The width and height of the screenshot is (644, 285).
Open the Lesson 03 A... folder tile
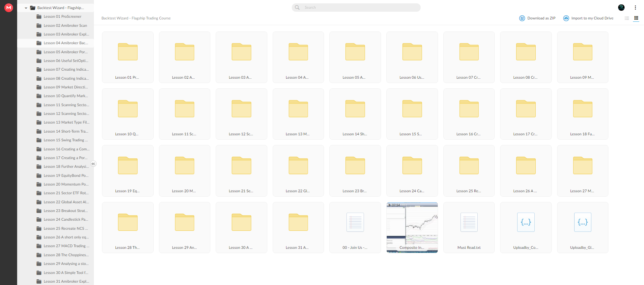pyautogui.click(x=241, y=57)
